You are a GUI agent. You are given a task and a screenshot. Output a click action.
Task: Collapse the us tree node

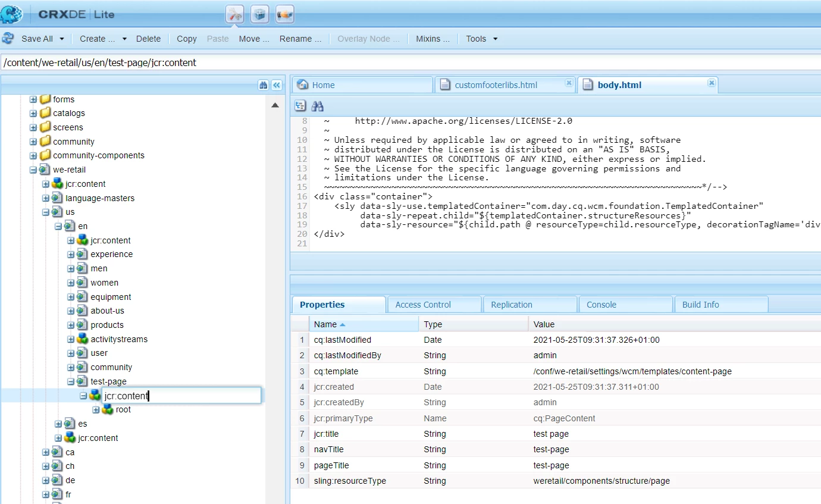pyautogui.click(x=46, y=212)
